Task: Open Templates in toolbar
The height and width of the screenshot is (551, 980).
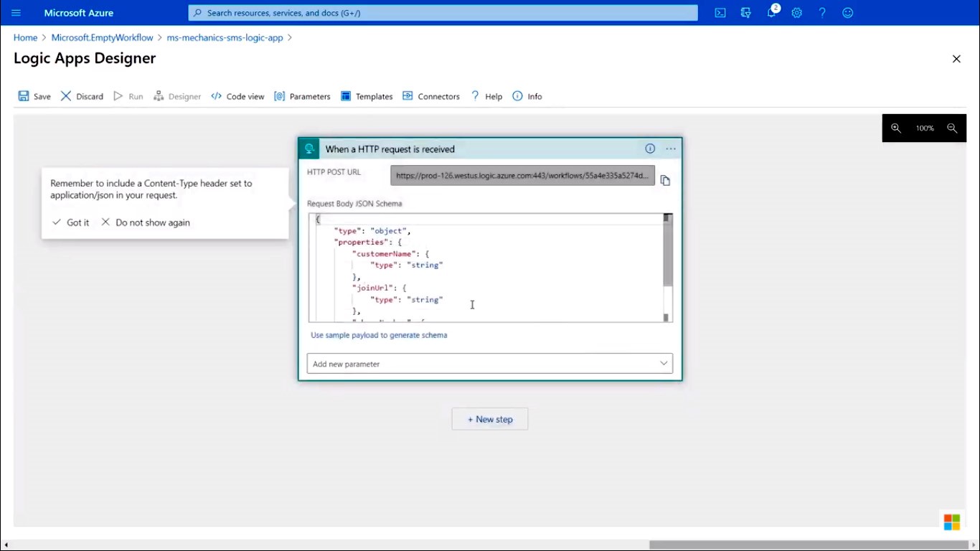Action: point(367,96)
